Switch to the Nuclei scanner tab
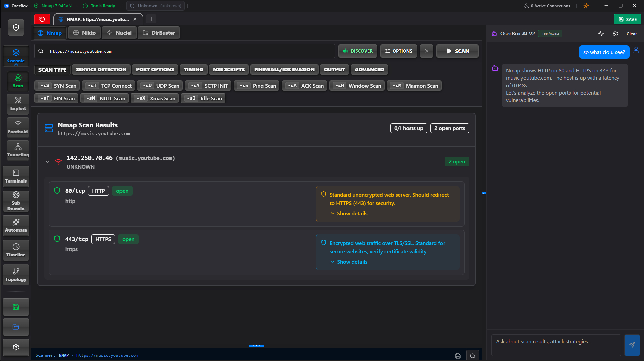The height and width of the screenshot is (361, 644). click(x=119, y=33)
